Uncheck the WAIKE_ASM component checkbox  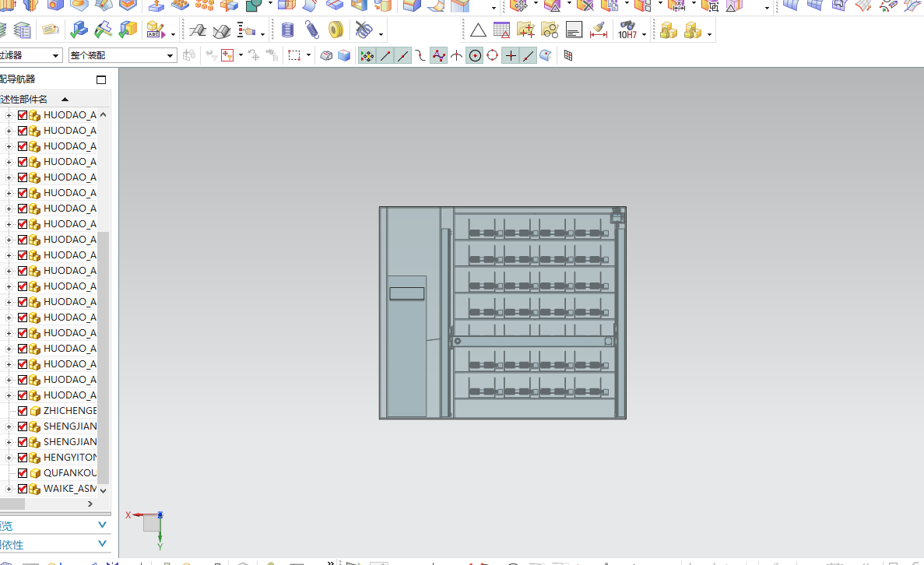coord(23,489)
